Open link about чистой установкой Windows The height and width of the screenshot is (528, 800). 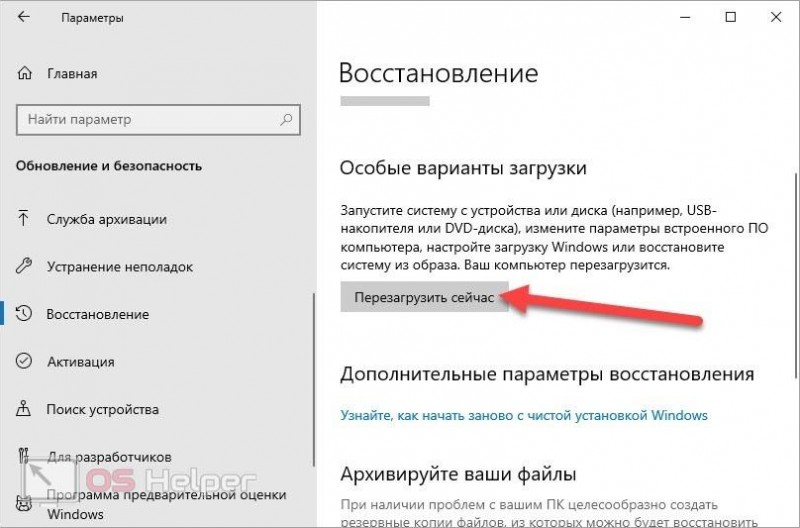tap(524, 415)
